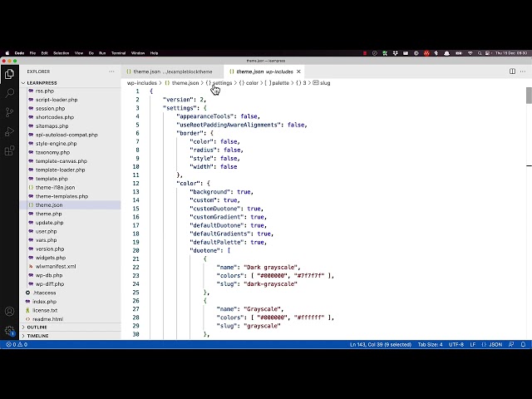
Task: Open readme.html in the explorer
Action: point(47,319)
